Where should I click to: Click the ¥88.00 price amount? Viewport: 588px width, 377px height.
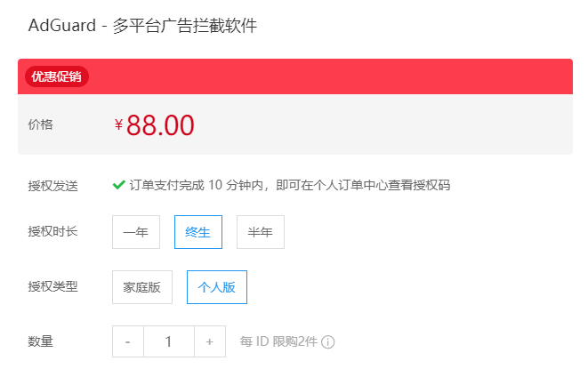155,125
